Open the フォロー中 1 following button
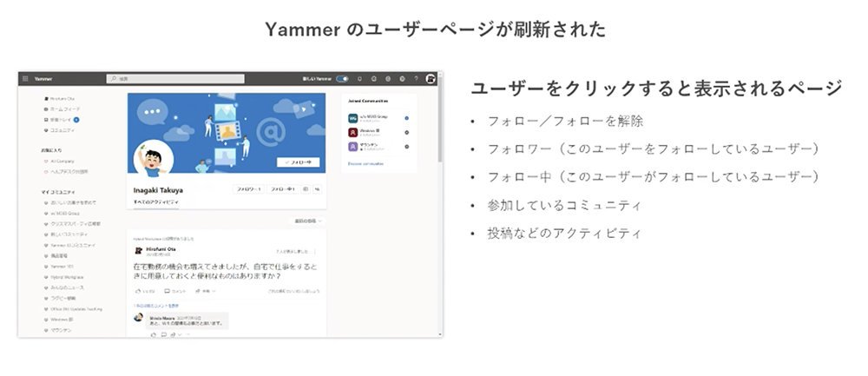The image size is (868, 376). click(x=283, y=189)
